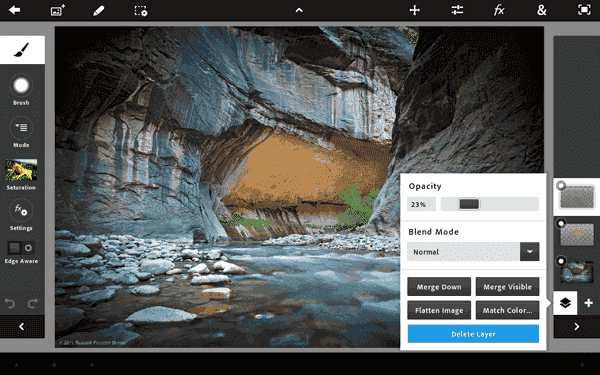The image size is (600, 375).
Task: Enter fullscreen view mode
Action: pos(584,10)
